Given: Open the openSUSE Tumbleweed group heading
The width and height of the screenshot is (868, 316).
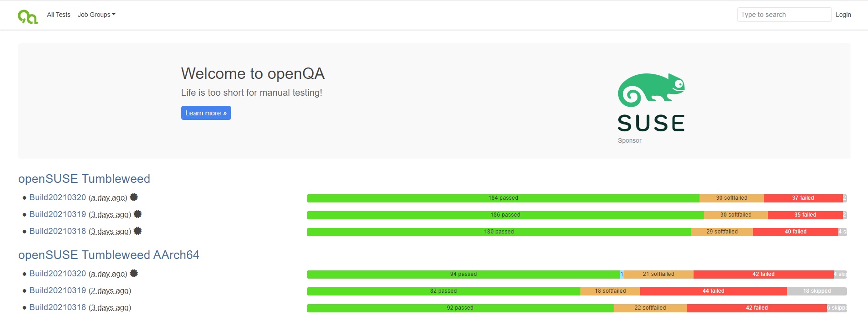Looking at the screenshot, I should click(84, 179).
